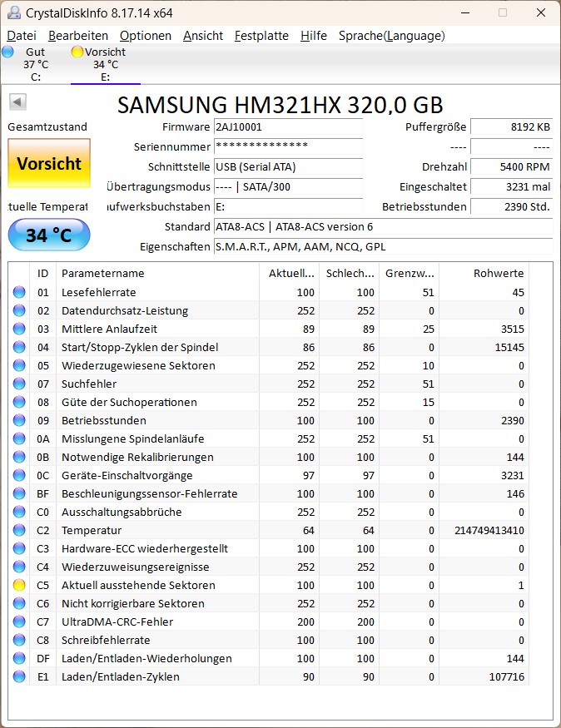561x728 pixels.
Task: Click the Übertragungsmodus field SATA/300
Action: click(288, 186)
